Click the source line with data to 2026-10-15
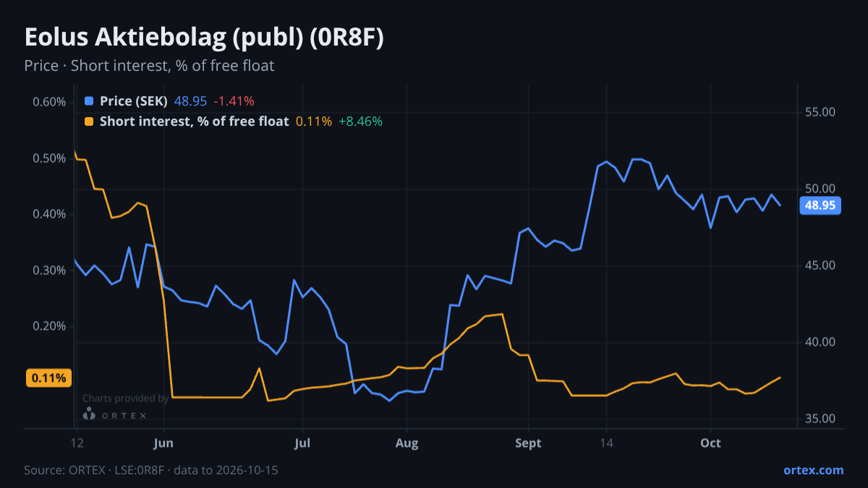 point(151,470)
